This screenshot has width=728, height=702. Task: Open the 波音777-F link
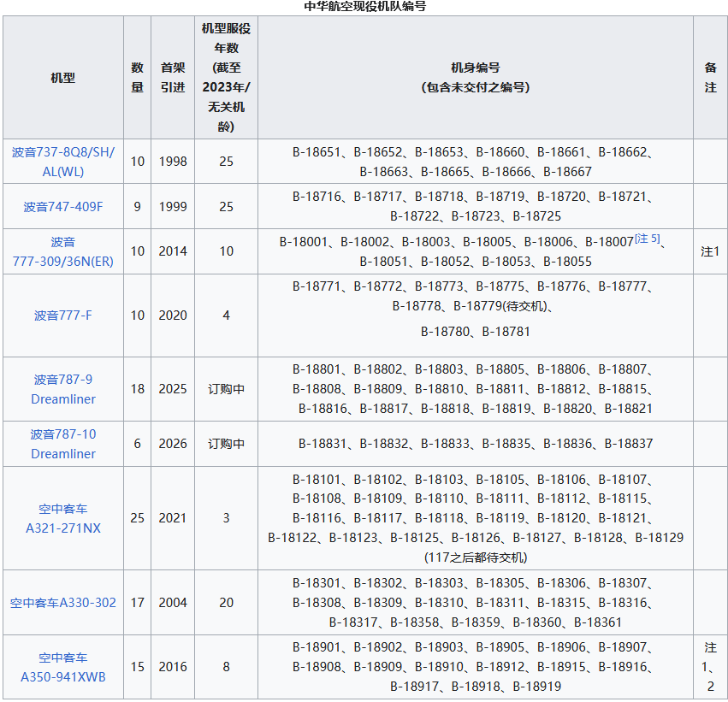(x=63, y=316)
